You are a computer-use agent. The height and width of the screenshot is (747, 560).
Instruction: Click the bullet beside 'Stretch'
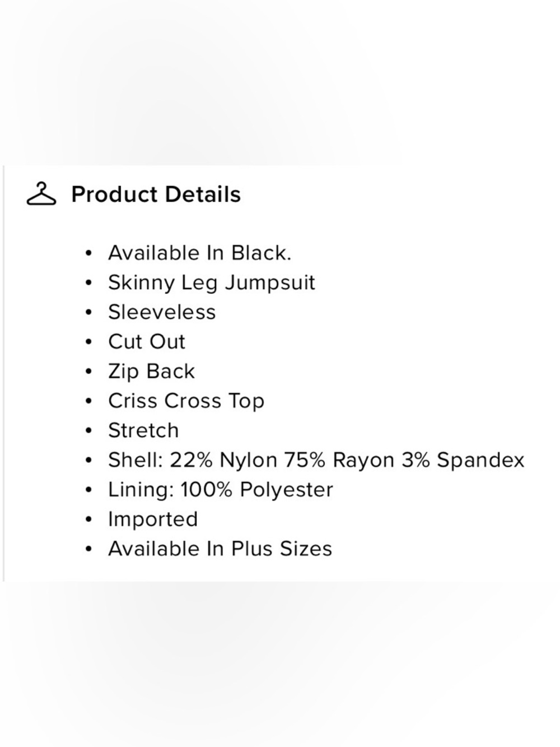tap(88, 431)
